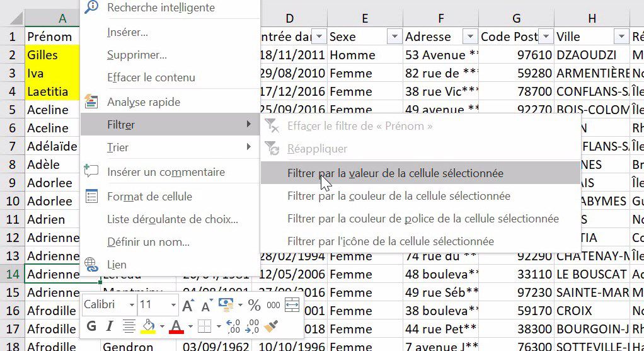Toggle italic (I) formatting

click(x=110, y=326)
